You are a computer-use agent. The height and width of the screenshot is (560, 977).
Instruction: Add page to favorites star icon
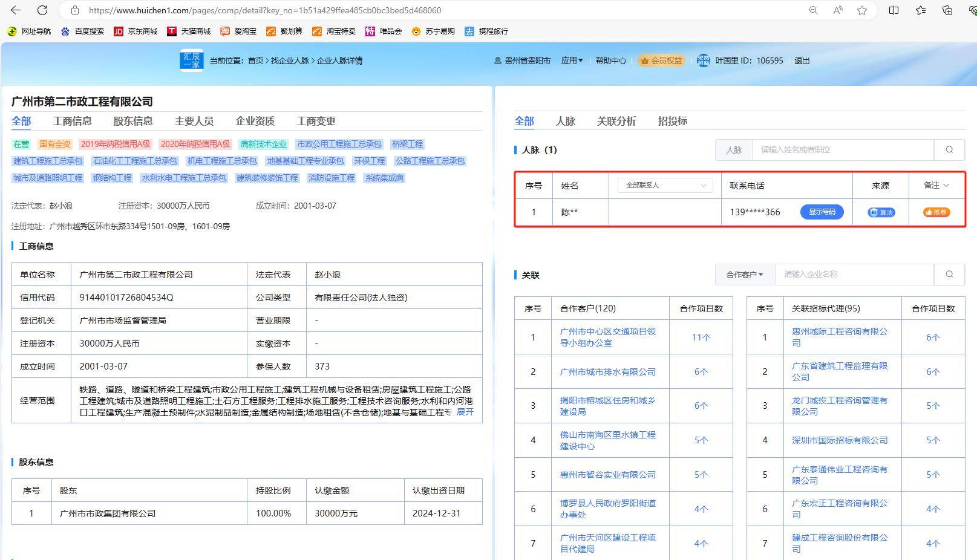coord(862,10)
